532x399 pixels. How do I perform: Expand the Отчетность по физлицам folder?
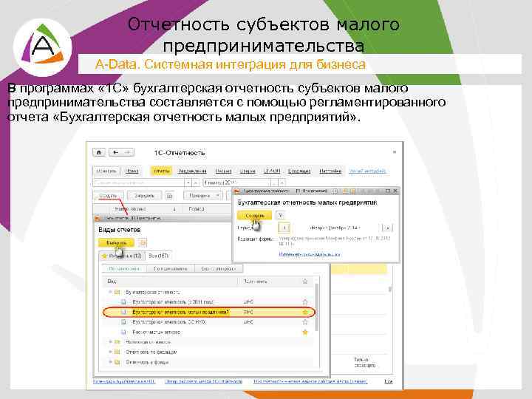110,352
